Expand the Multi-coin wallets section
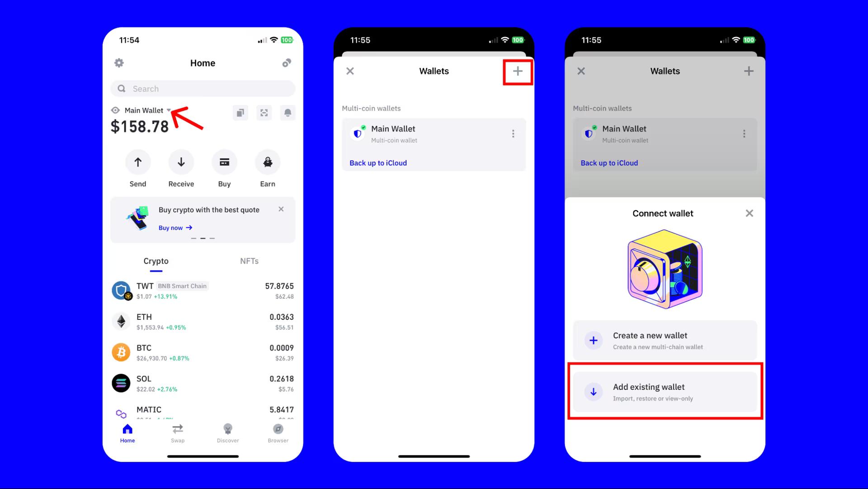The image size is (868, 489). 372,108
